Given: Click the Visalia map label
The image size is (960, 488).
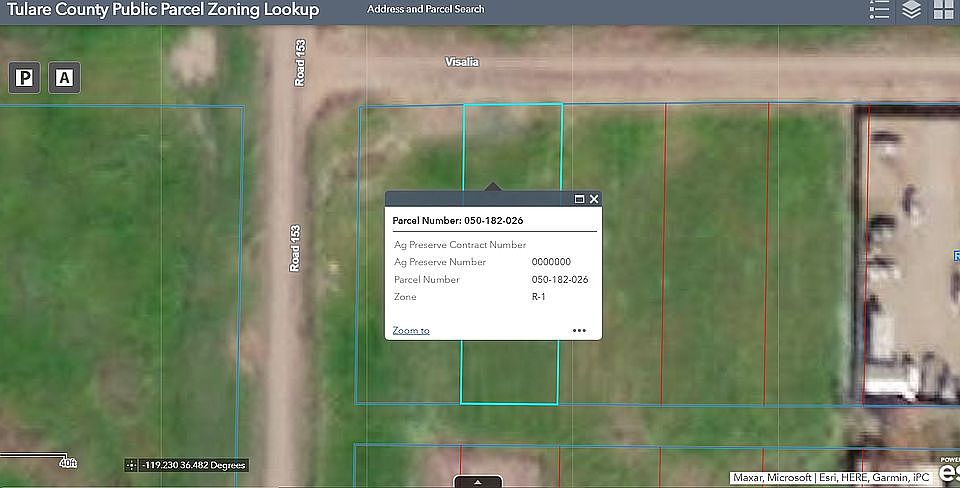Looking at the screenshot, I should (462, 62).
